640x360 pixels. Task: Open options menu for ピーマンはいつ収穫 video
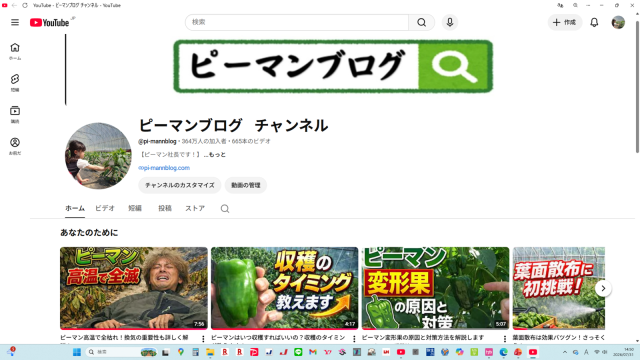pos(354,339)
